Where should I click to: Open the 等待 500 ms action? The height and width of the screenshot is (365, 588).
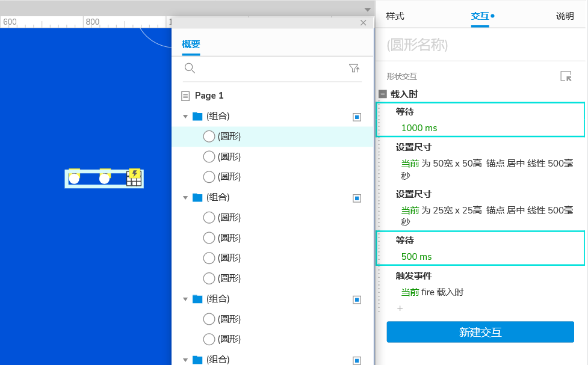click(480, 248)
